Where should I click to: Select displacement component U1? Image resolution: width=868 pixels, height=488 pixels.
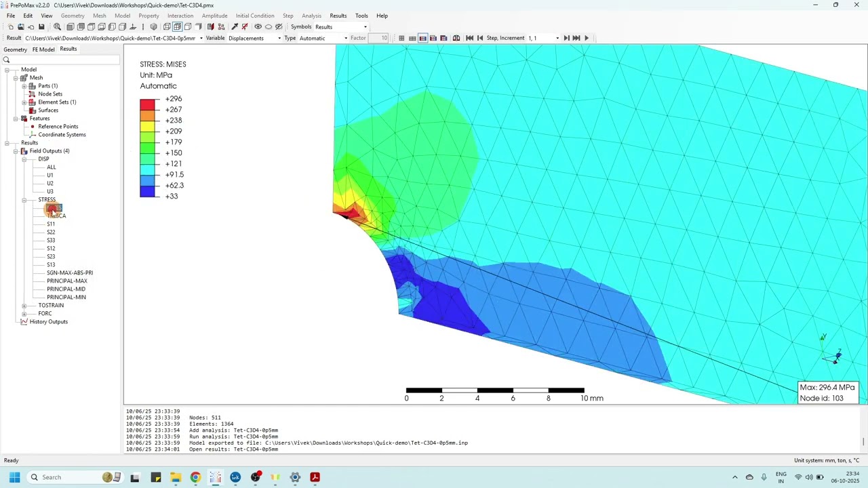[x=50, y=176]
